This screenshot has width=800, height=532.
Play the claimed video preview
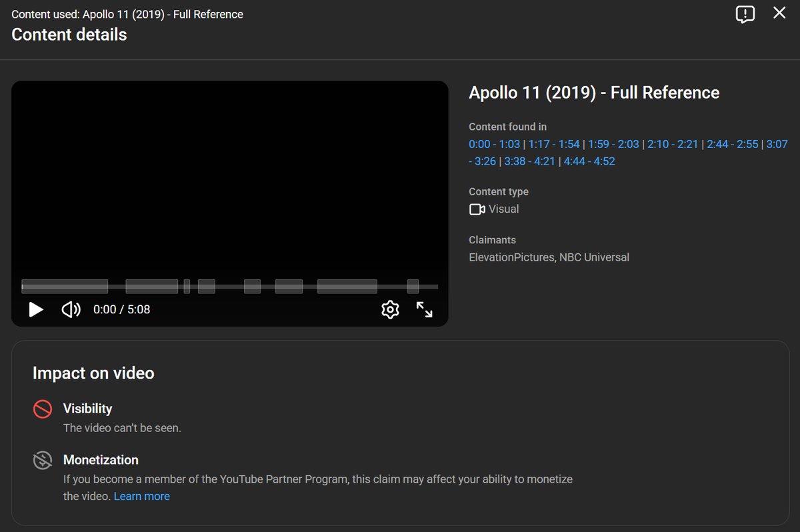pos(36,309)
